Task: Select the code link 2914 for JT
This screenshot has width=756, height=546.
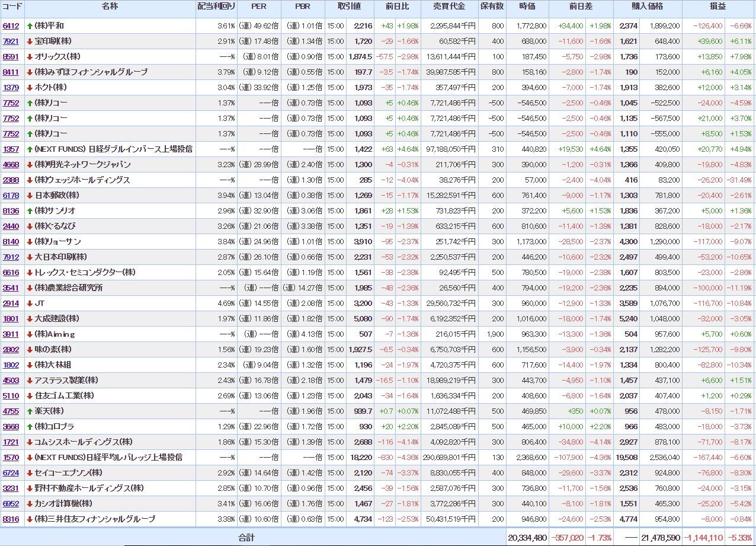Action: [x=11, y=304]
